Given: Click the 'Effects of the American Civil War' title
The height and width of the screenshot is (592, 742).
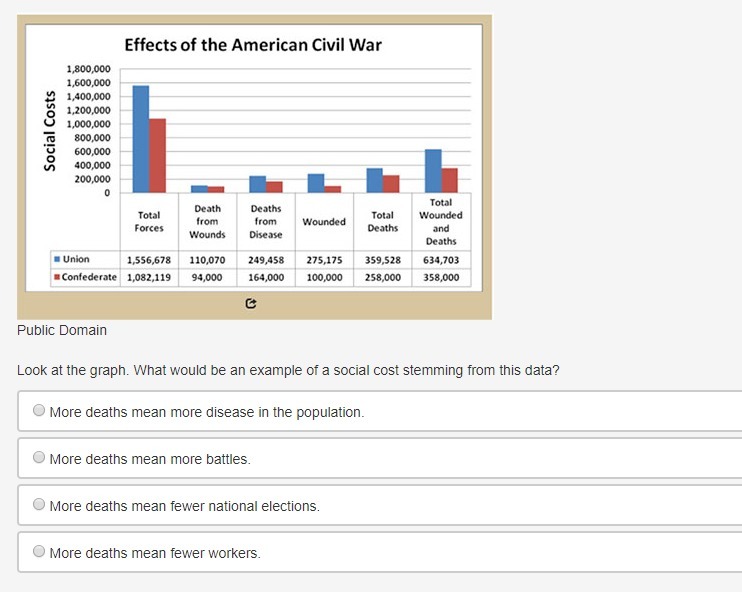Looking at the screenshot, I should click(x=253, y=45).
